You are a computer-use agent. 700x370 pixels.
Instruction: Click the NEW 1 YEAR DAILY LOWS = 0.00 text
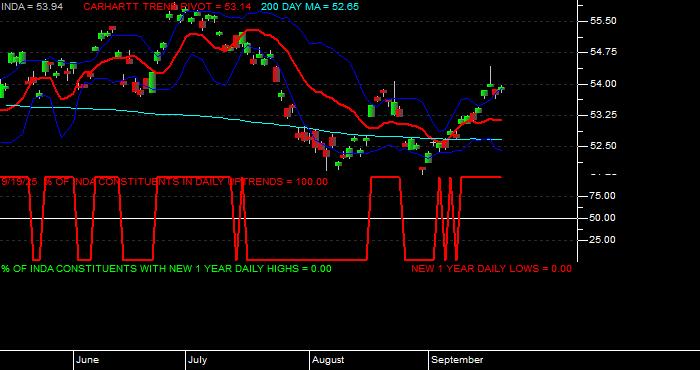[x=491, y=269]
